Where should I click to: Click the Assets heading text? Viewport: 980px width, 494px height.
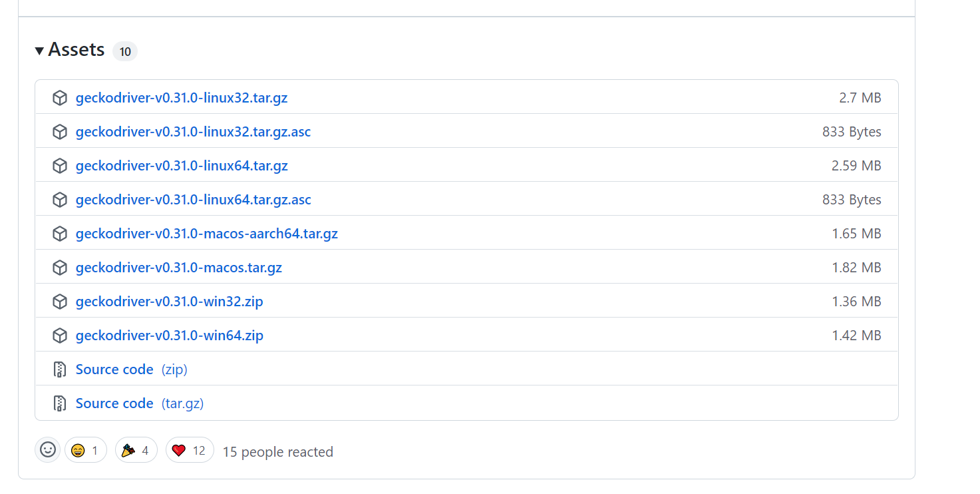[x=77, y=50]
